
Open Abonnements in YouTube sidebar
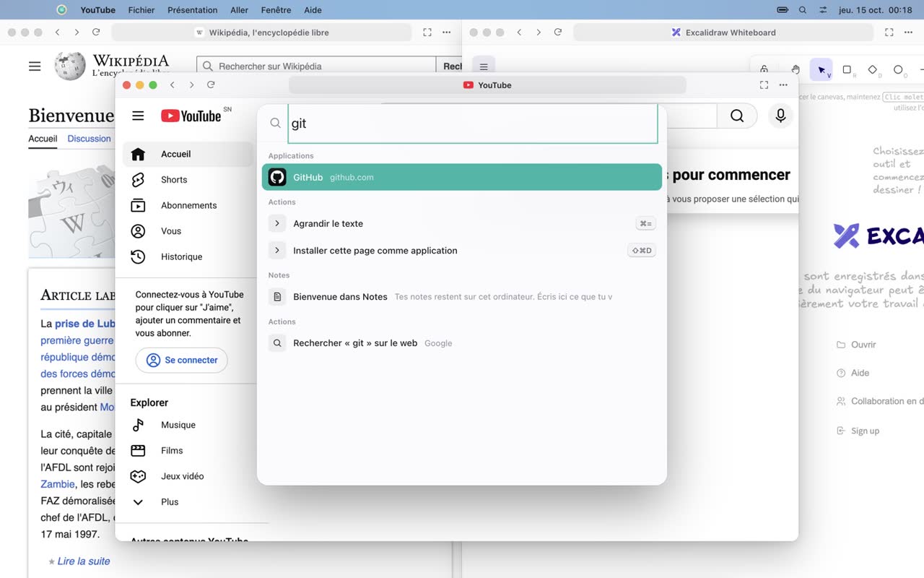[x=188, y=205]
